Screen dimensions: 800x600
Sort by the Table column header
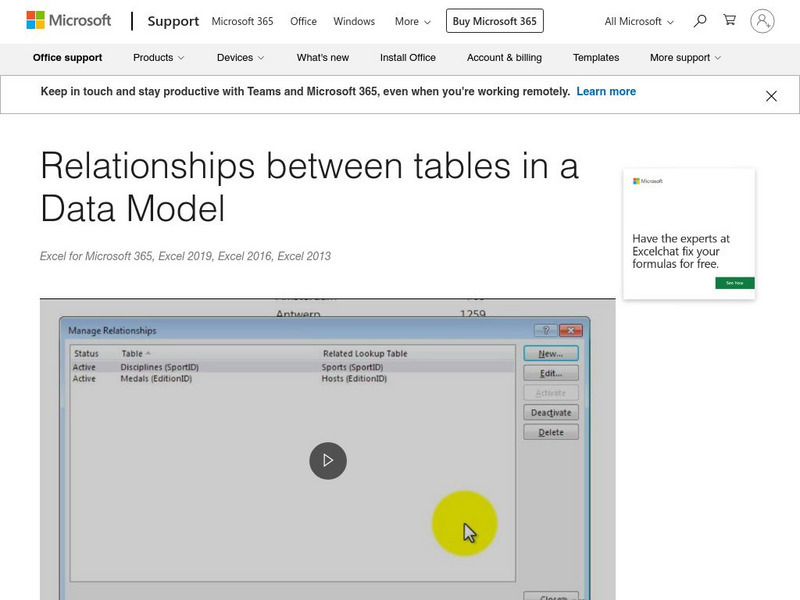(135, 353)
